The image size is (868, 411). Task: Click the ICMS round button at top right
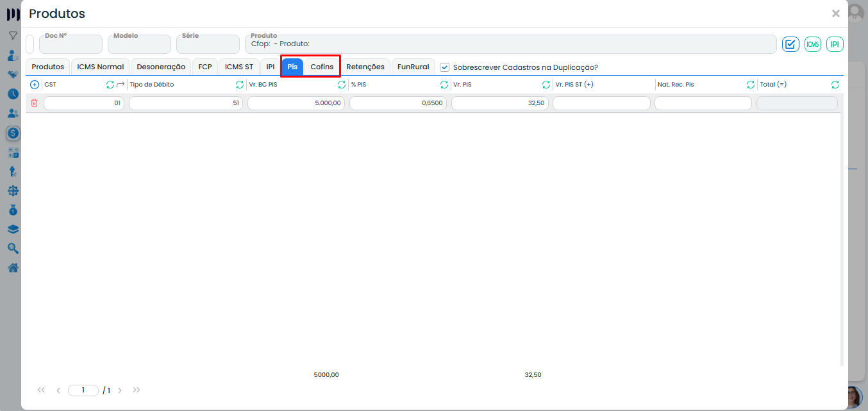pos(813,44)
